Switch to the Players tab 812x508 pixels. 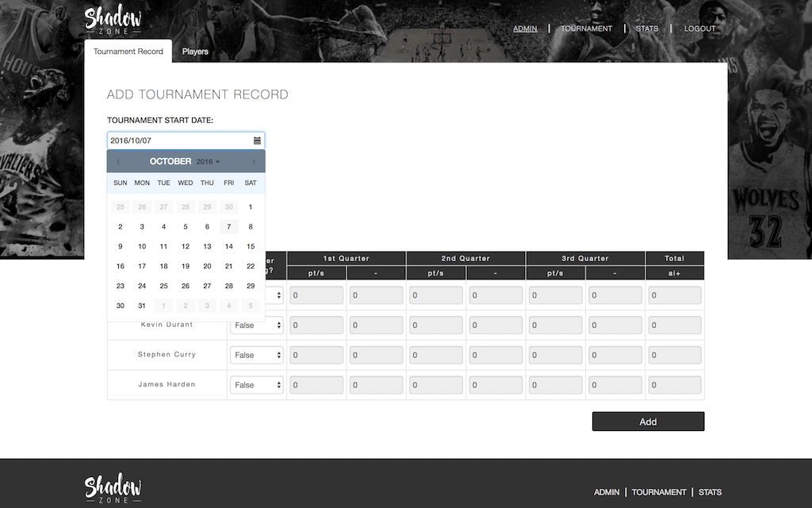point(195,52)
